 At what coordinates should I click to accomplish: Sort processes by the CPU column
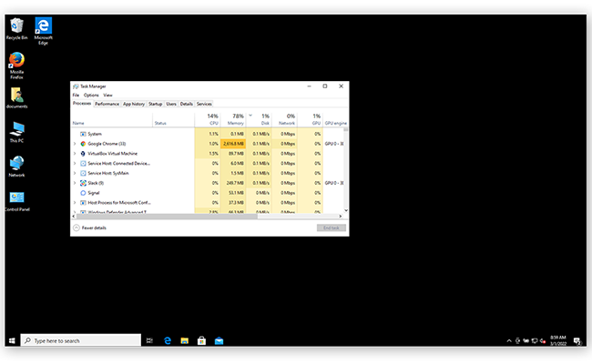(x=208, y=119)
